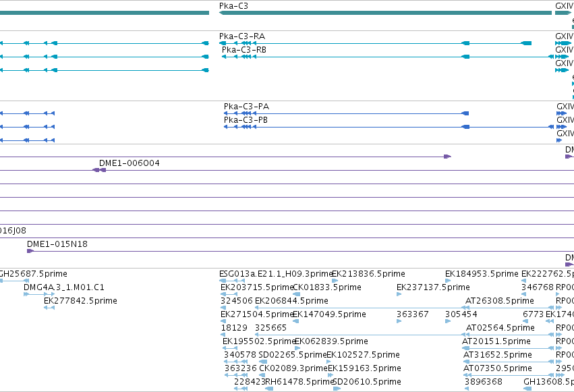Screen dimensions: 574x392
Task: Select the 363367 EST label
Action: coord(413,314)
